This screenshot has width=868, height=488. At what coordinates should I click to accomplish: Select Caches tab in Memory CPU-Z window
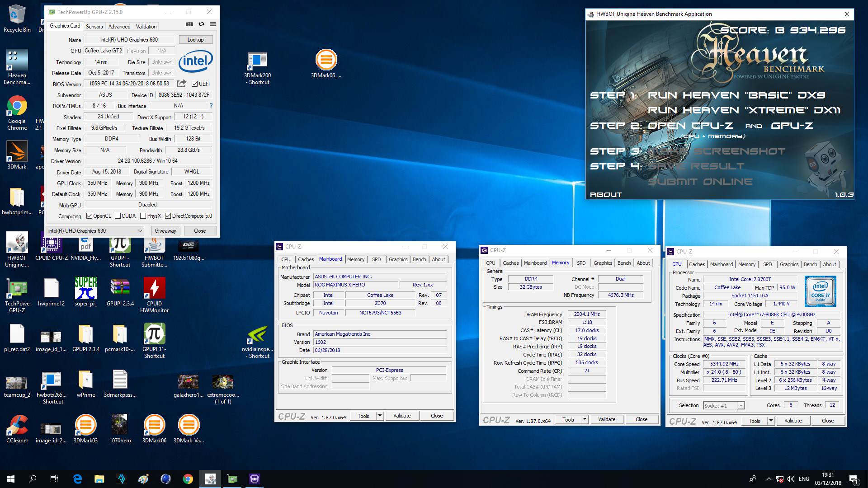pos(510,263)
